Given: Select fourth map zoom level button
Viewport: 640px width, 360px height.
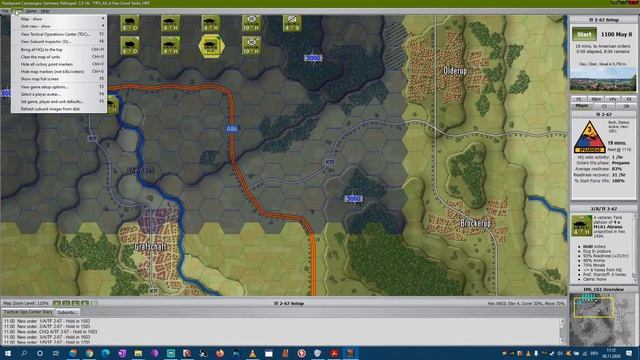Looking at the screenshot, I should [85, 303].
